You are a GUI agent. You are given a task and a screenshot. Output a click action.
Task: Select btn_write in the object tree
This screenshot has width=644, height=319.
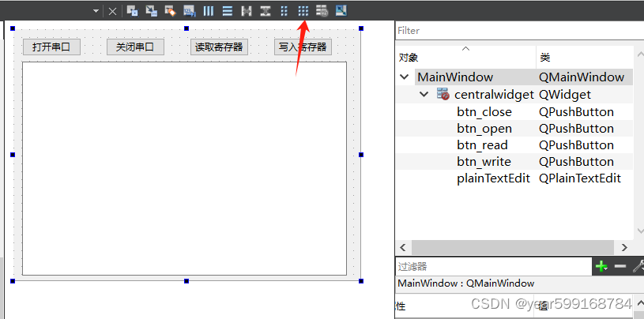tap(484, 162)
